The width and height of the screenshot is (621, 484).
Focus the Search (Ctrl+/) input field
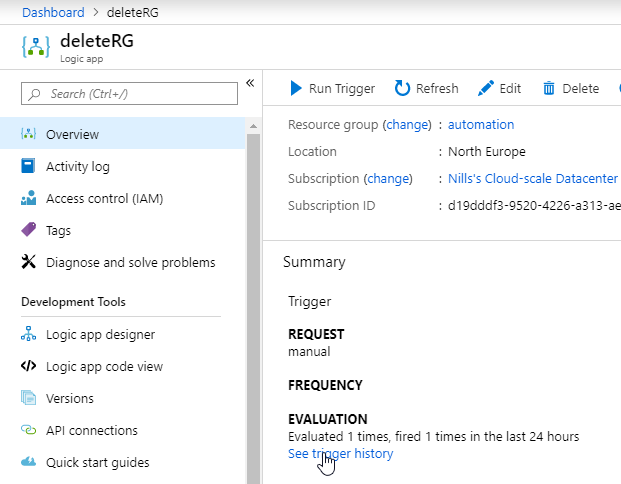129,93
